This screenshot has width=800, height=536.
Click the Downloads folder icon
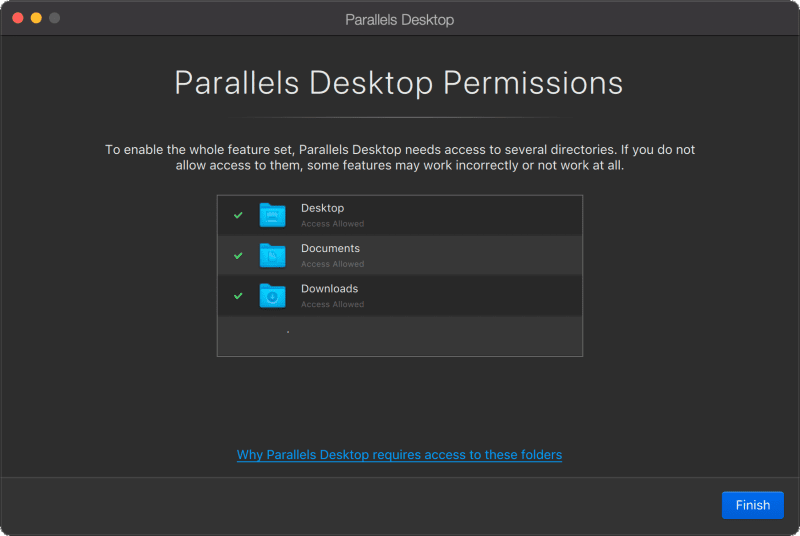pos(272,295)
